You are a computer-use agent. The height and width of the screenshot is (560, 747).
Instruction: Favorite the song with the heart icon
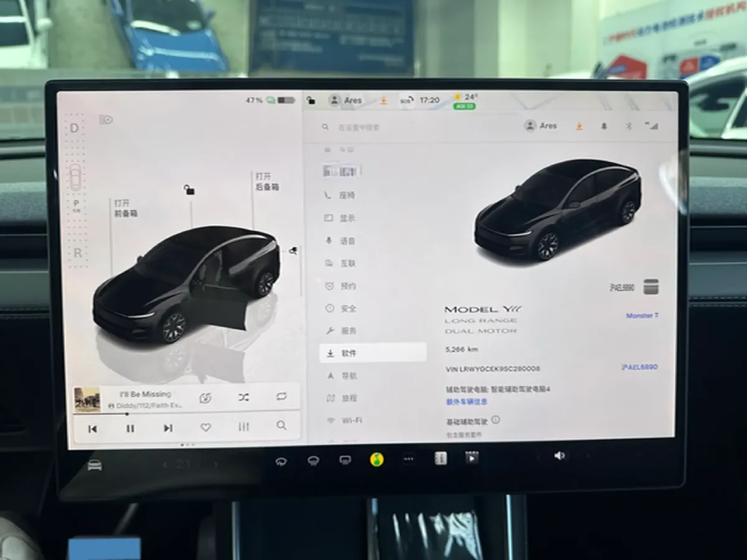(x=205, y=427)
